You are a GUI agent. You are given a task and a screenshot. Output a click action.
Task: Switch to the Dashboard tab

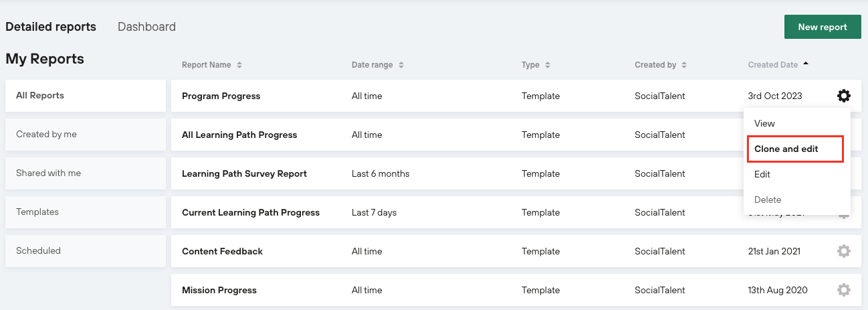coord(146,27)
